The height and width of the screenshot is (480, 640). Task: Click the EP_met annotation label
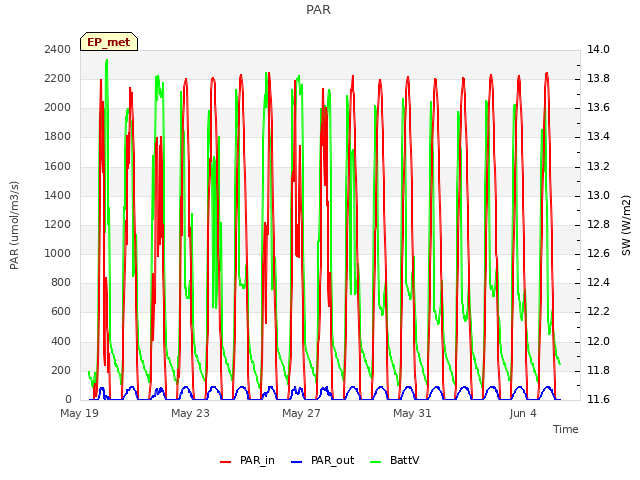point(109,42)
